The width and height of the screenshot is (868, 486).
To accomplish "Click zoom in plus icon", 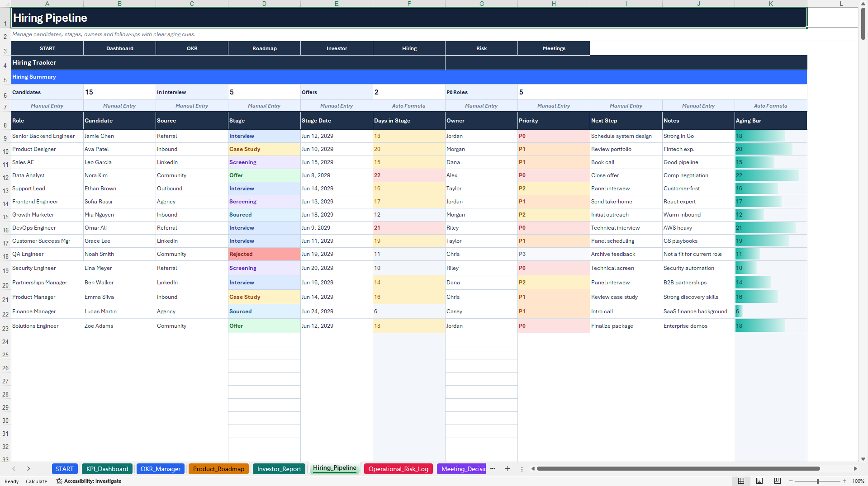I will click(x=844, y=481).
